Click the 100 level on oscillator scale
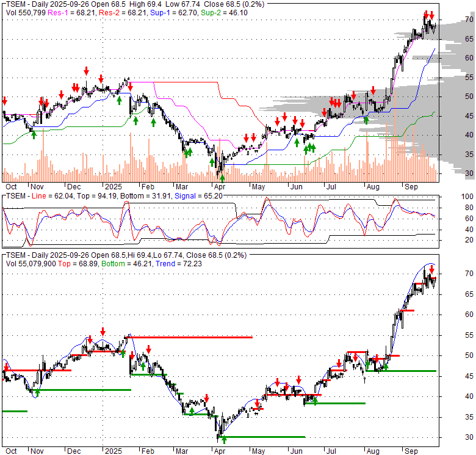Screen dimensions: 476x455 (x=467, y=197)
